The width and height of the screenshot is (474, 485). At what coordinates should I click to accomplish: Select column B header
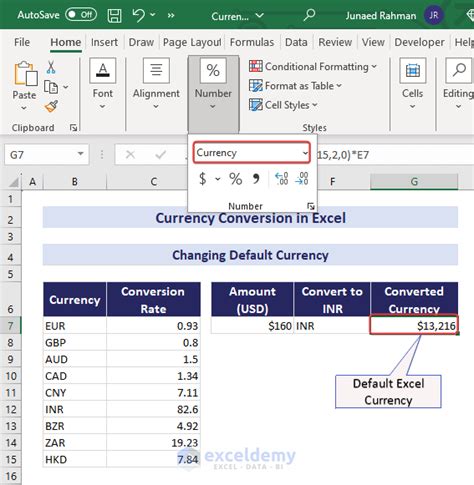(75, 182)
